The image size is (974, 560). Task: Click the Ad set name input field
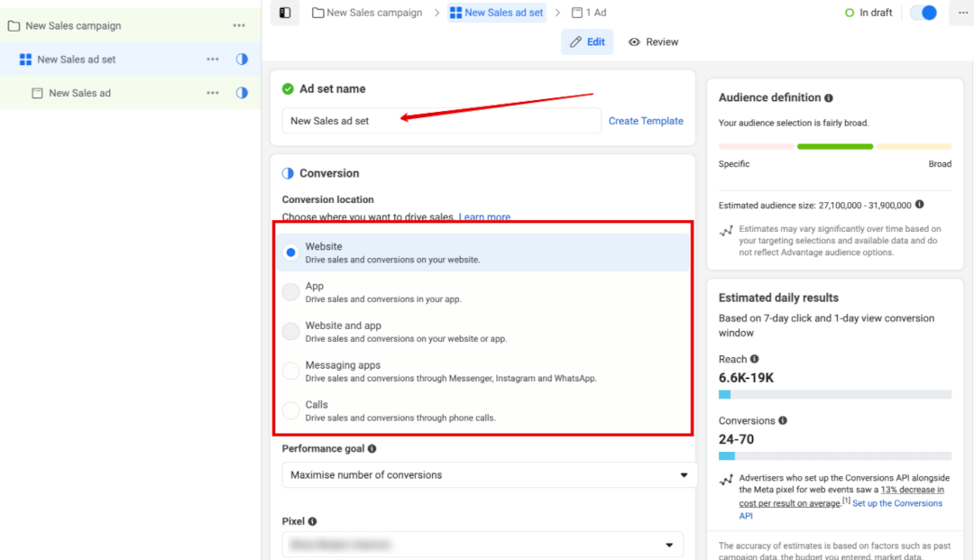[x=442, y=121]
